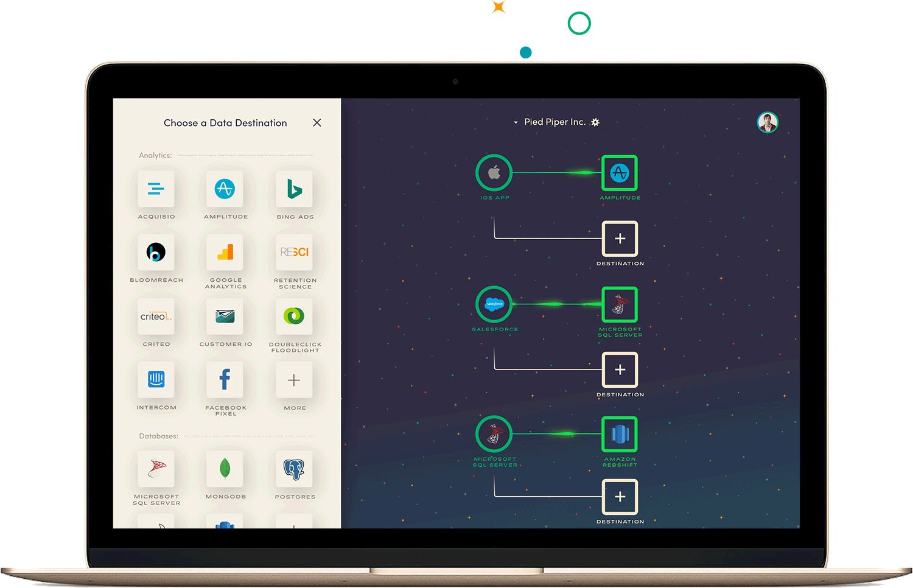Image resolution: width=913 pixels, height=588 pixels.
Task: Pick the BloomReach destination icon
Action: pyautogui.click(x=156, y=253)
